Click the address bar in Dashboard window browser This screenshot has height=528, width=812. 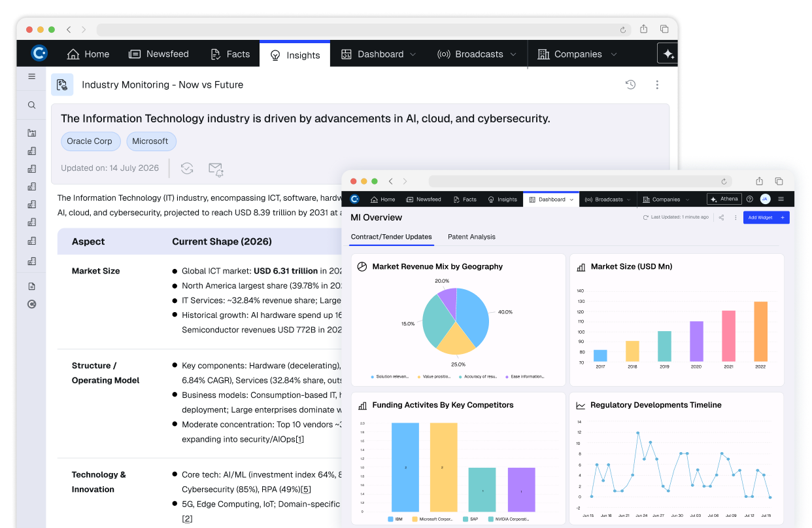tap(580, 181)
